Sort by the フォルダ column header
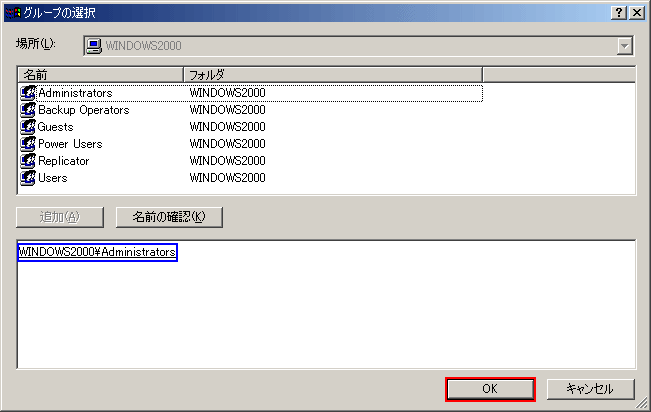The image size is (651, 412). click(333, 75)
